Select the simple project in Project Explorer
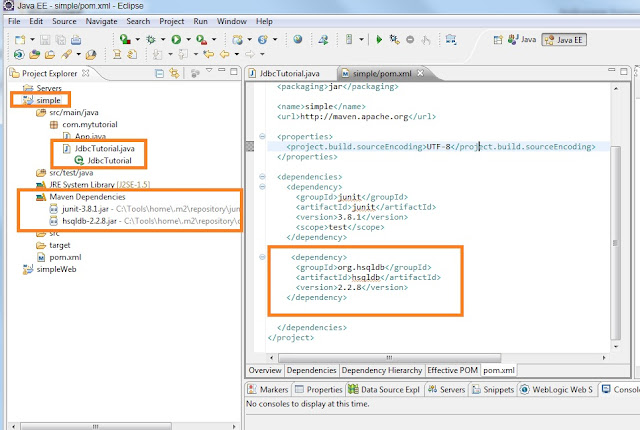640x430 pixels. click(x=48, y=100)
